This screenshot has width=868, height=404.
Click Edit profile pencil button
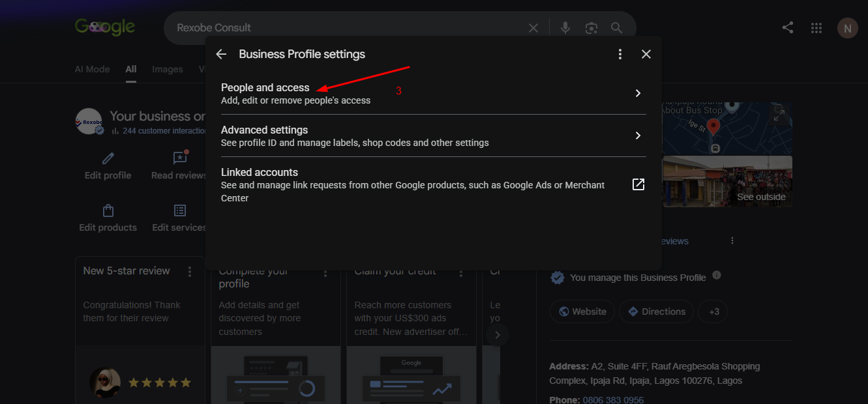click(x=108, y=166)
